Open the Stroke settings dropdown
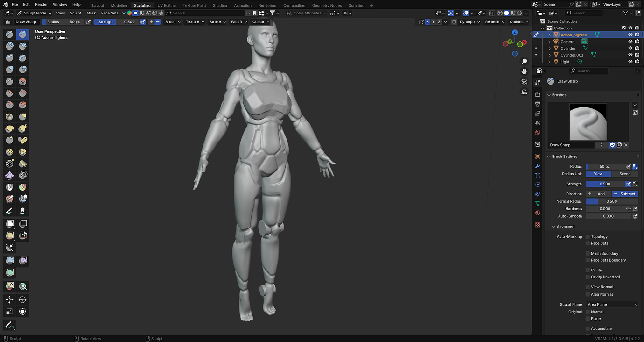The width and height of the screenshot is (644, 342). coord(217,22)
